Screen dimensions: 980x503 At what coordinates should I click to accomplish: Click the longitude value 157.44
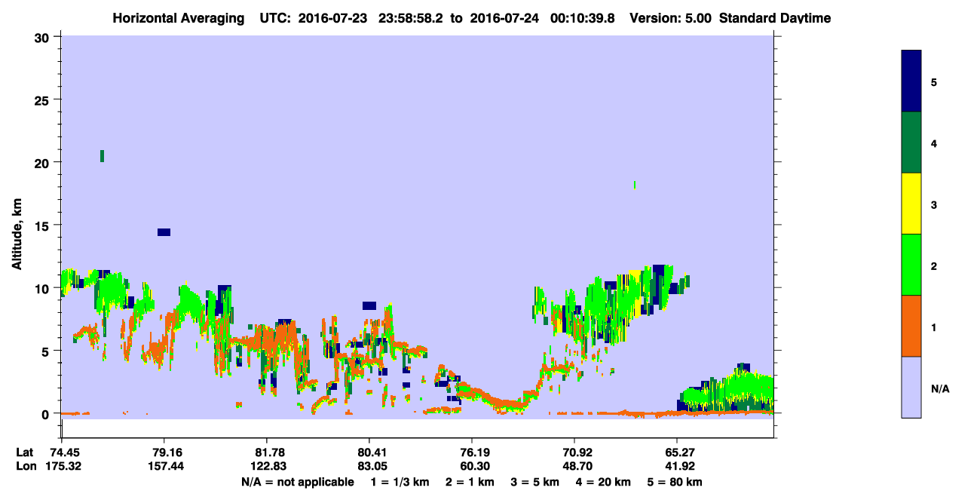click(x=164, y=466)
